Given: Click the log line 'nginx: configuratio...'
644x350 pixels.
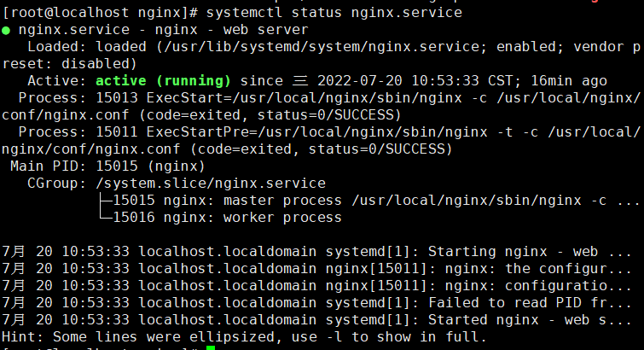Looking at the screenshot, I should click(x=538, y=286).
